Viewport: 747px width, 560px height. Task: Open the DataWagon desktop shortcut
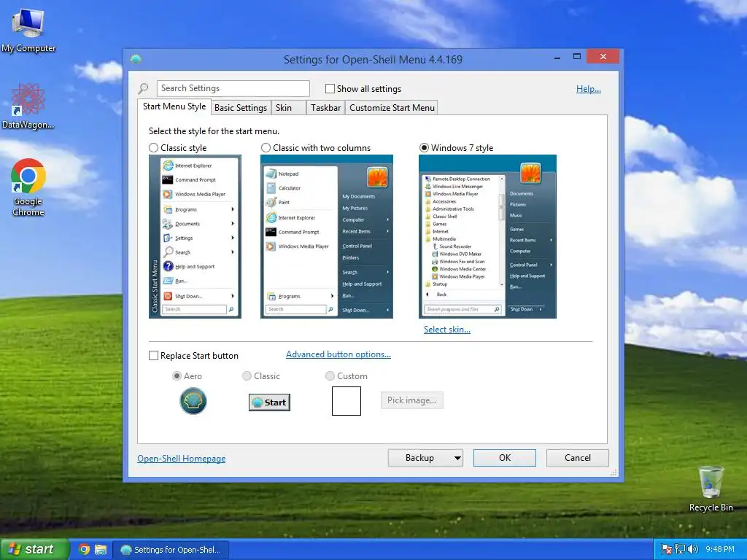pyautogui.click(x=28, y=106)
